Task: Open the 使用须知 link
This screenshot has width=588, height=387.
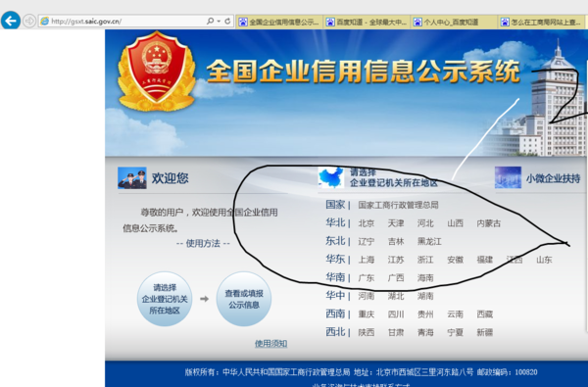Action: click(270, 344)
